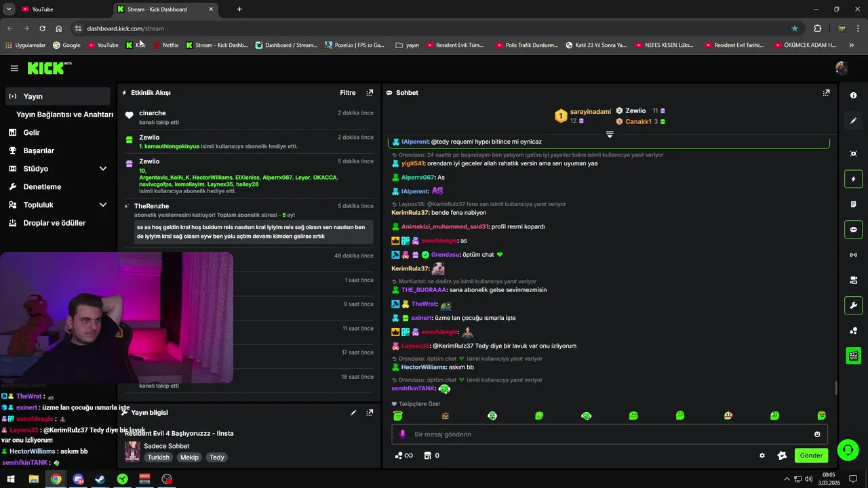The width and height of the screenshot is (868, 488).
Task: Click the Kick logo in the header
Action: [49, 68]
